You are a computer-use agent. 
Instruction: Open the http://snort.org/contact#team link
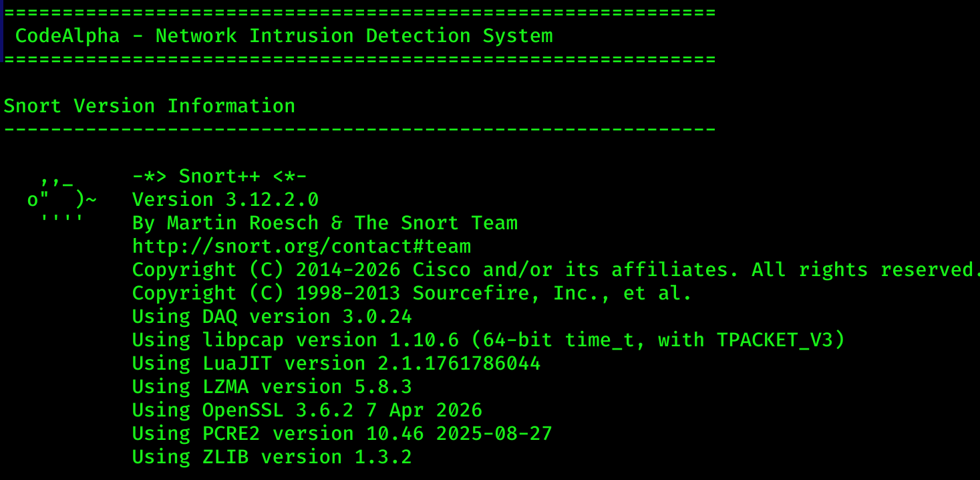301,246
